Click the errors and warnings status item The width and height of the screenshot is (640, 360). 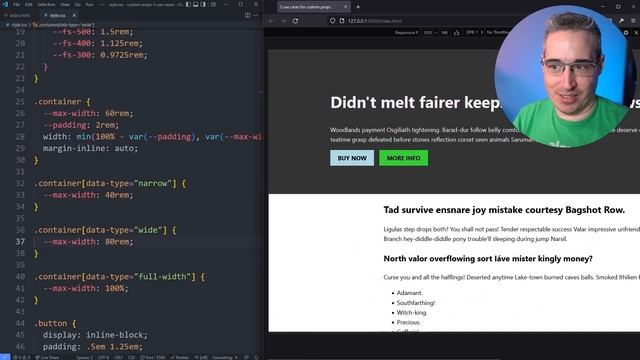(x=21, y=357)
